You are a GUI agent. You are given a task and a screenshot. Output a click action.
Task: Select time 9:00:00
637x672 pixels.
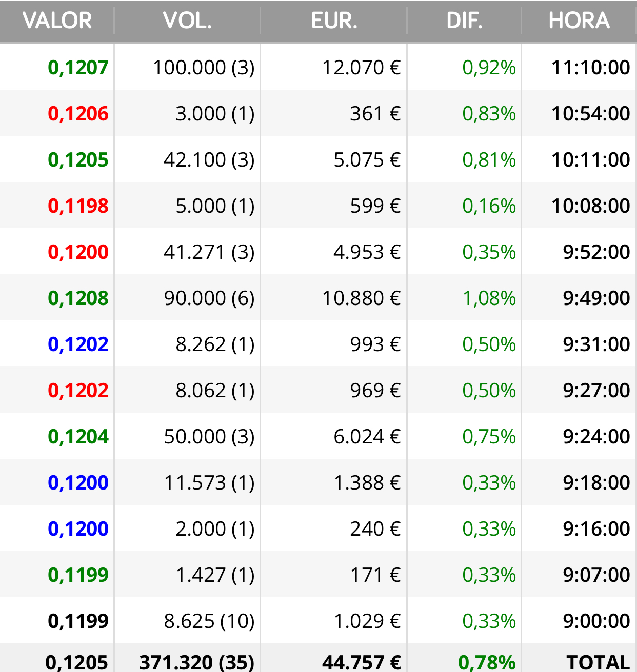point(596,621)
